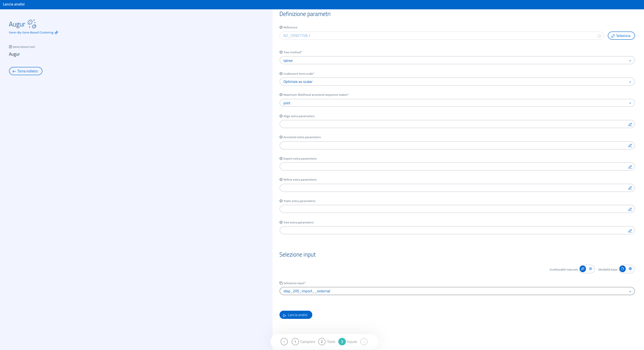Click the Torna indietro button
This screenshot has width=644, height=350.
pos(26,71)
